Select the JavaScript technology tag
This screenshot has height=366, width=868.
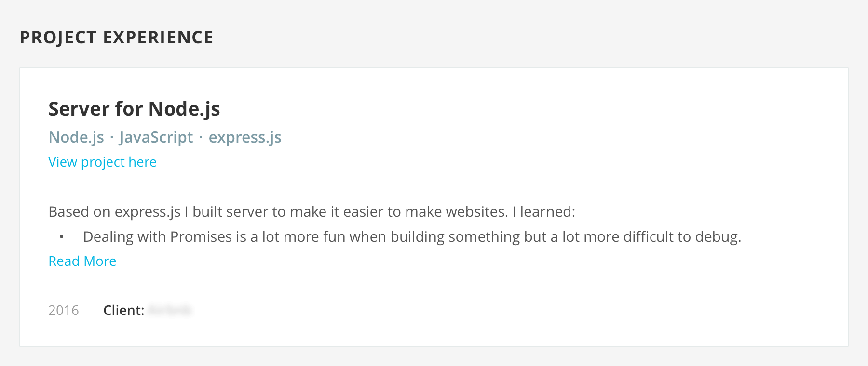156,138
